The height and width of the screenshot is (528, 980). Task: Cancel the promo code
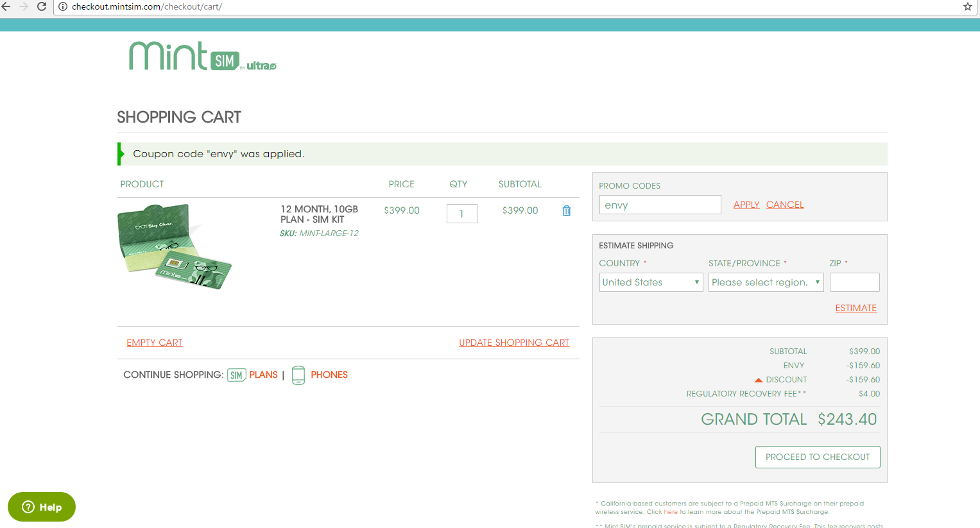pos(785,205)
